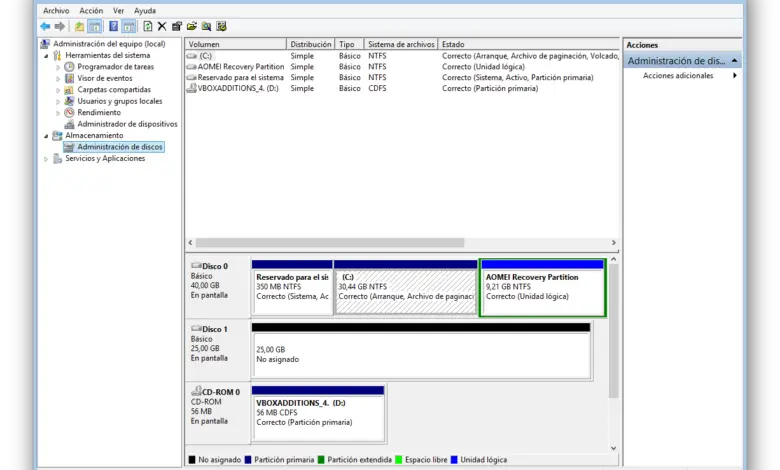780x470 pixels.
Task: Click the Disco 1 disk label
Action: point(214,329)
